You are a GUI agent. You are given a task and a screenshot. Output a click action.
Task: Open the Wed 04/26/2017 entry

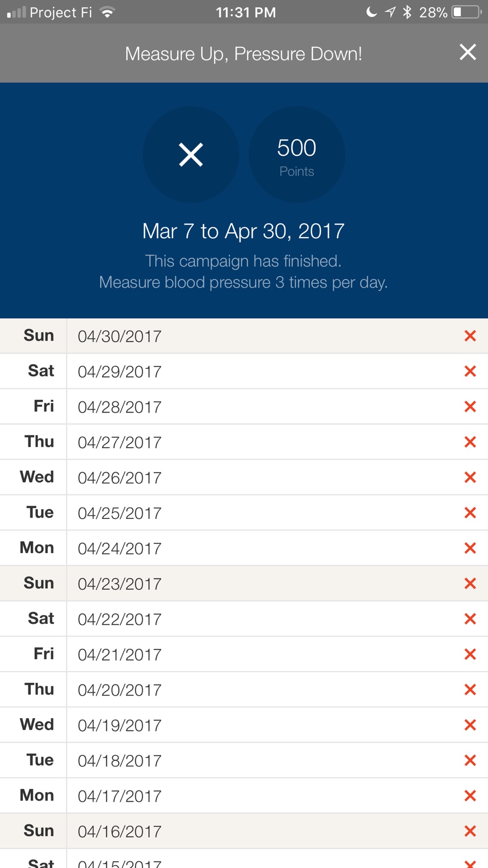coord(244,477)
